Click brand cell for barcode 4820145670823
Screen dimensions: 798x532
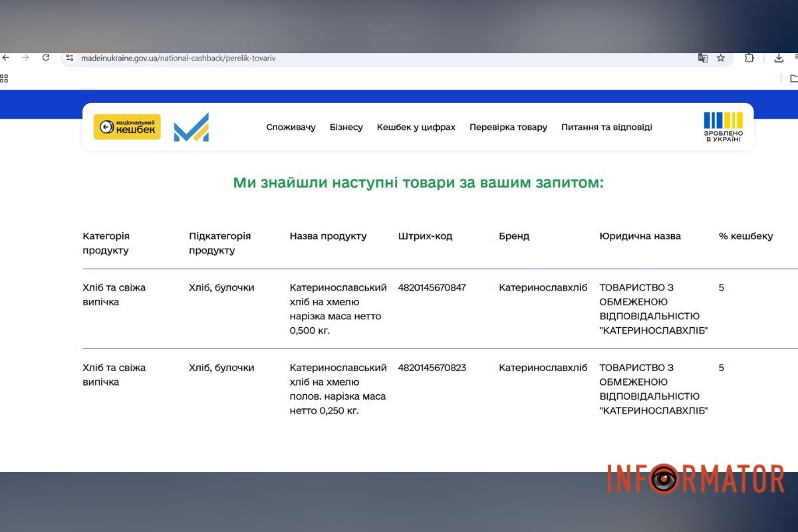[x=543, y=368]
